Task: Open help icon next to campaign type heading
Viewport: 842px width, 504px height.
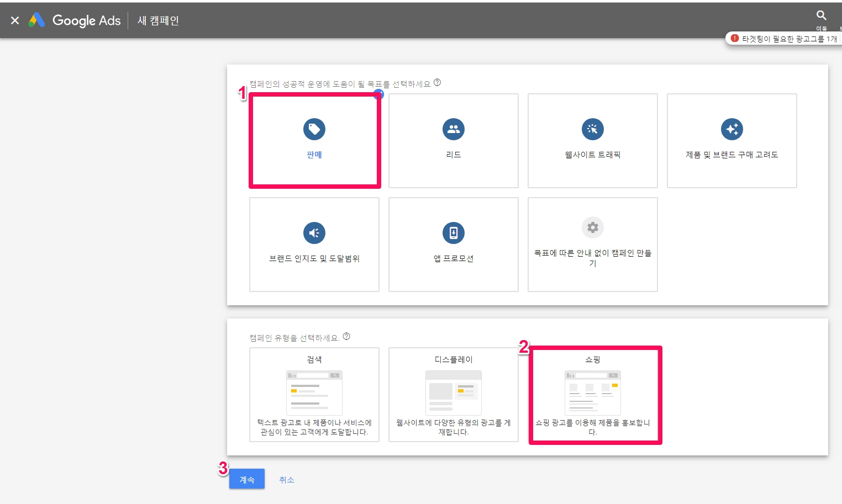Action: (x=346, y=337)
